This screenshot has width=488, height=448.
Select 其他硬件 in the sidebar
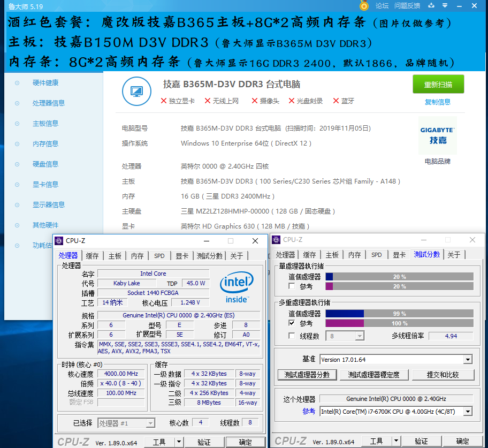[45, 225]
